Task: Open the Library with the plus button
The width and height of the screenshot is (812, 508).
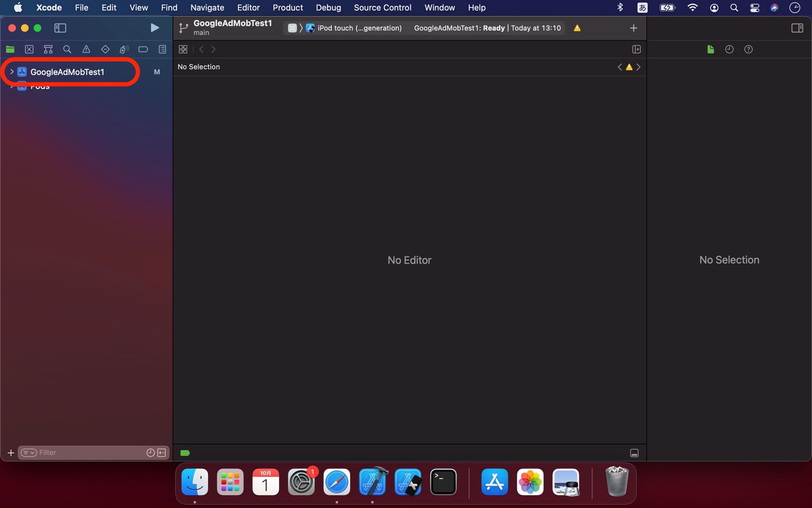Action: click(x=634, y=28)
